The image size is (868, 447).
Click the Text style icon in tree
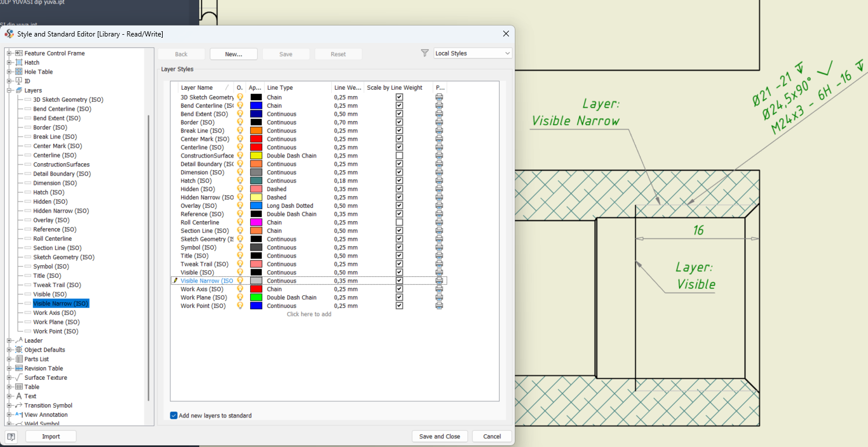point(19,396)
